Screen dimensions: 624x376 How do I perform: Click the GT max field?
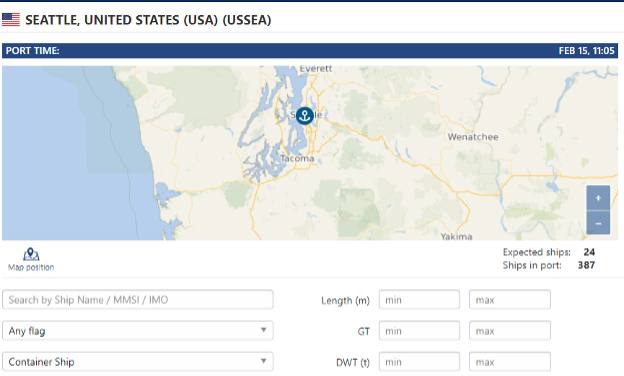click(510, 331)
